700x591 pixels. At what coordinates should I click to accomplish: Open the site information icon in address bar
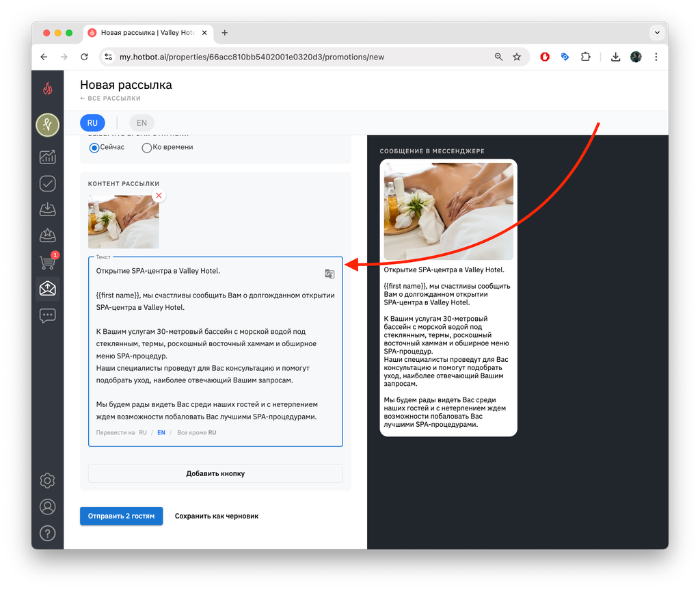click(109, 57)
